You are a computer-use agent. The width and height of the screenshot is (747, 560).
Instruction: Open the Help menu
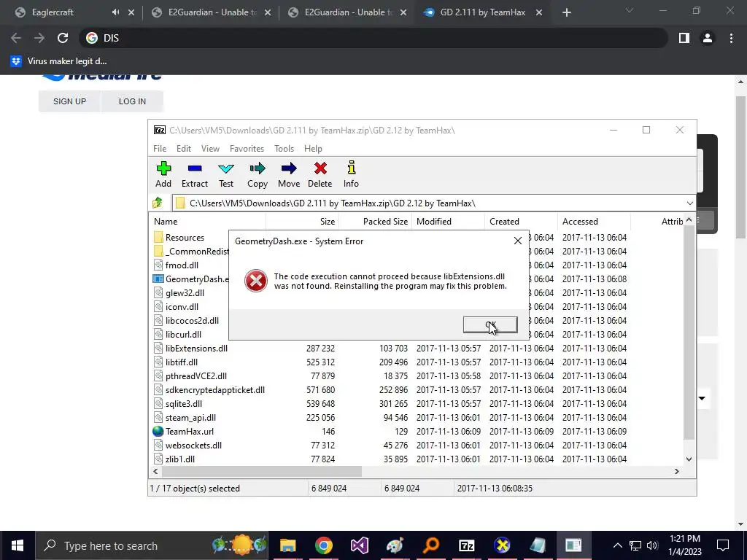tap(313, 149)
